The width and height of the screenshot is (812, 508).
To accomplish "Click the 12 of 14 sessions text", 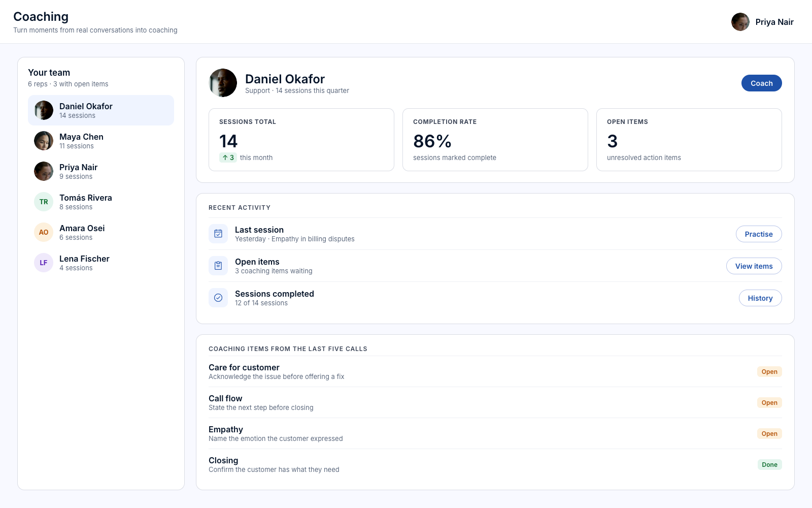I will [261, 303].
